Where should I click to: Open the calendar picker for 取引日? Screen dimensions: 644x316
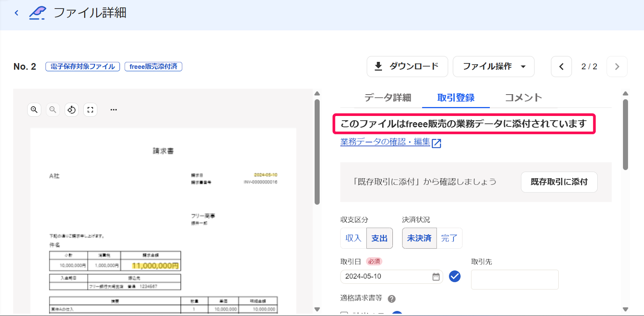[x=436, y=277]
